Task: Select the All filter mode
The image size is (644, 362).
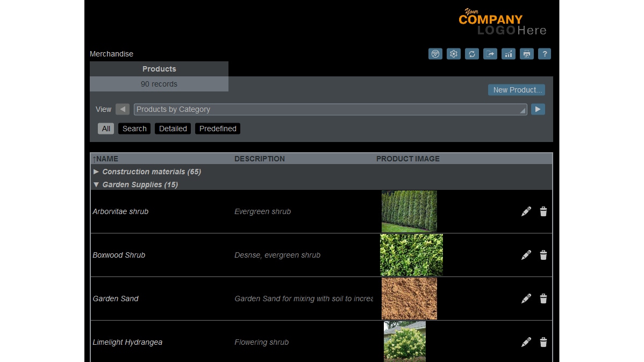Action: pyautogui.click(x=106, y=129)
